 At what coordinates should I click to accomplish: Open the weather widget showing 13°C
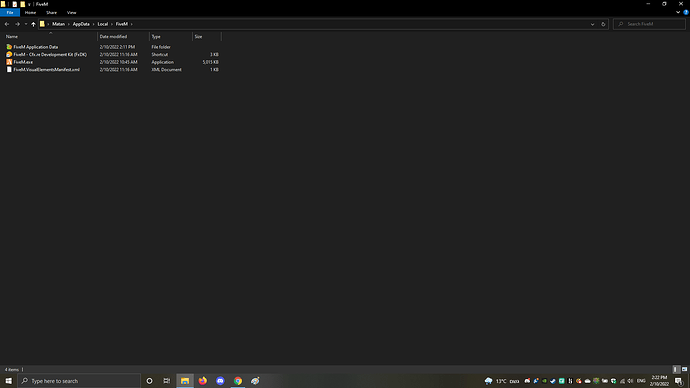[502, 381]
